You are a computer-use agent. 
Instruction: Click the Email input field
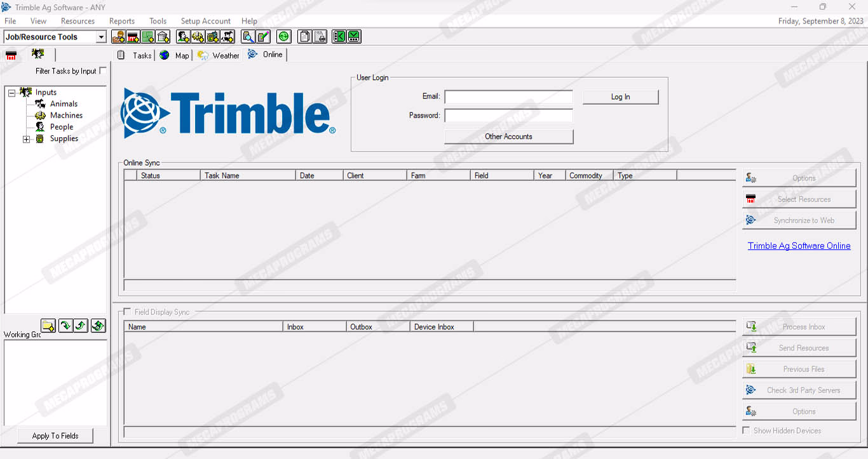(x=508, y=96)
